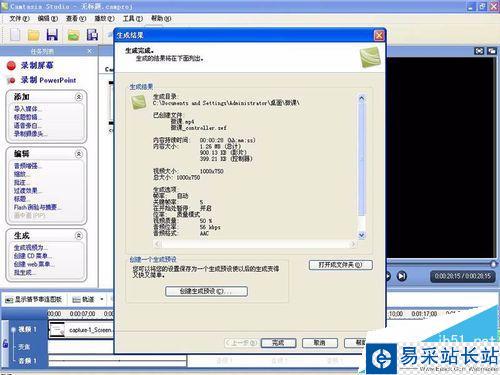Click the Produce video film-strip toolbar icon
500x375 pixels.
click(x=92, y=35)
